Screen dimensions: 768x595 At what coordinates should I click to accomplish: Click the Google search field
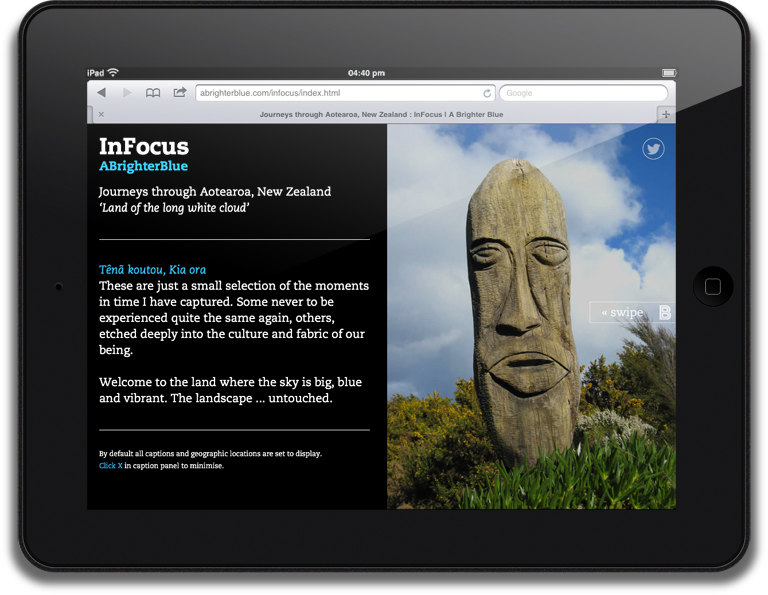[582, 93]
